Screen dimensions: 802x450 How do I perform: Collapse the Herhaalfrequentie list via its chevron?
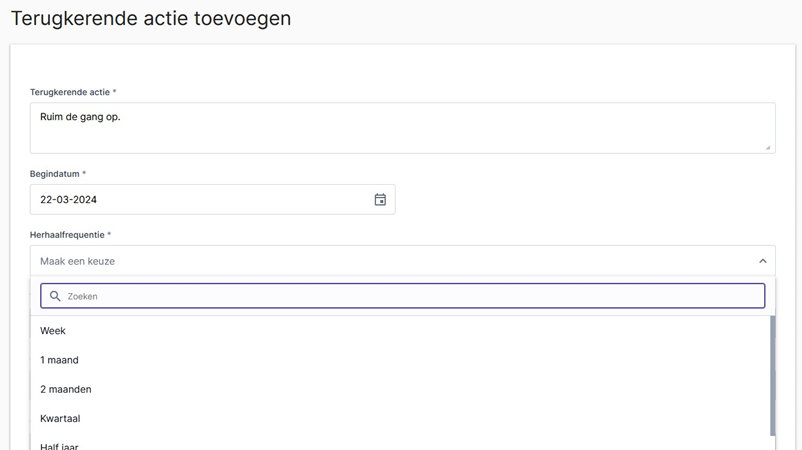coord(762,261)
